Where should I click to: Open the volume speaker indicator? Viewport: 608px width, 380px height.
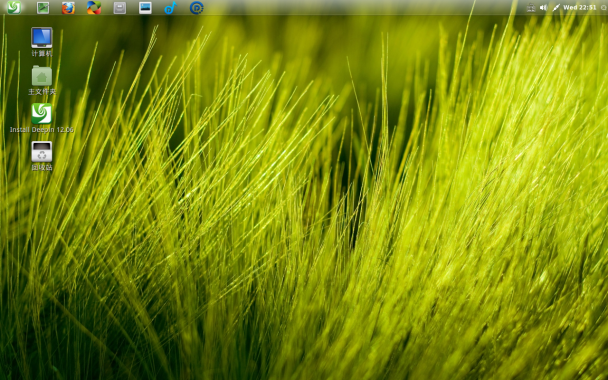coord(543,7)
